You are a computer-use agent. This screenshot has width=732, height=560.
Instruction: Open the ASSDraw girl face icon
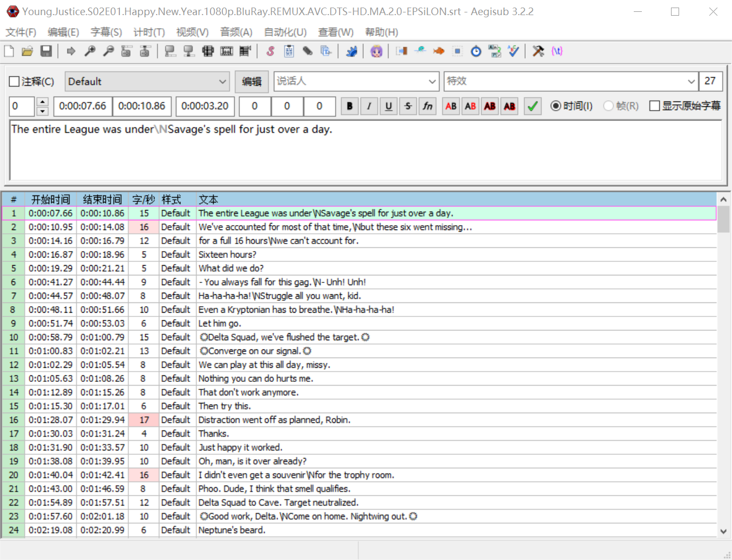pyautogui.click(x=376, y=51)
